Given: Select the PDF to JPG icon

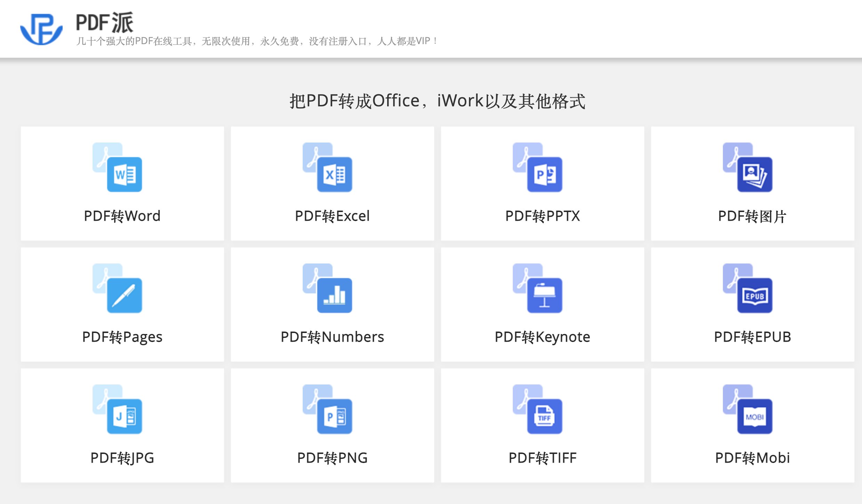Looking at the screenshot, I should point(118,409).
